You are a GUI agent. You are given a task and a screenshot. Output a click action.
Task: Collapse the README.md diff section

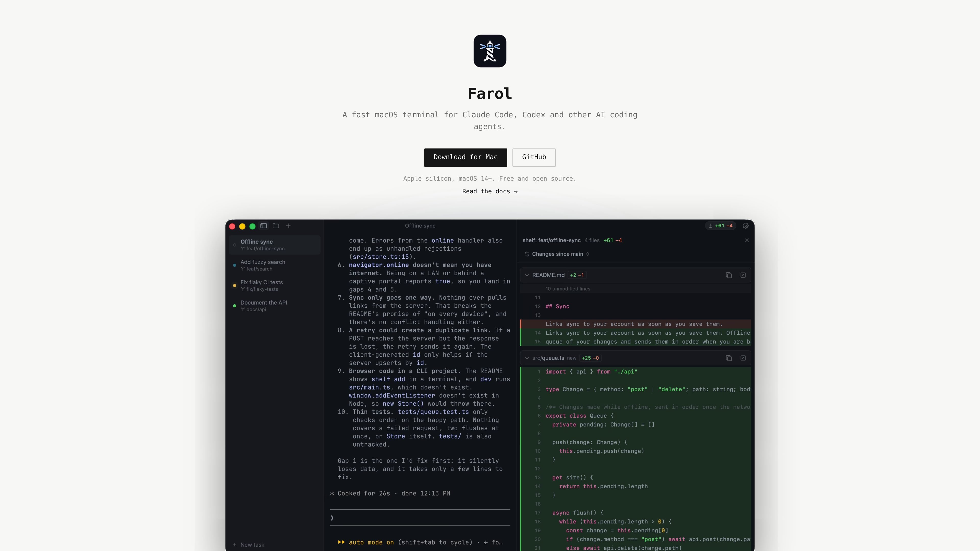tap(527, 275)
